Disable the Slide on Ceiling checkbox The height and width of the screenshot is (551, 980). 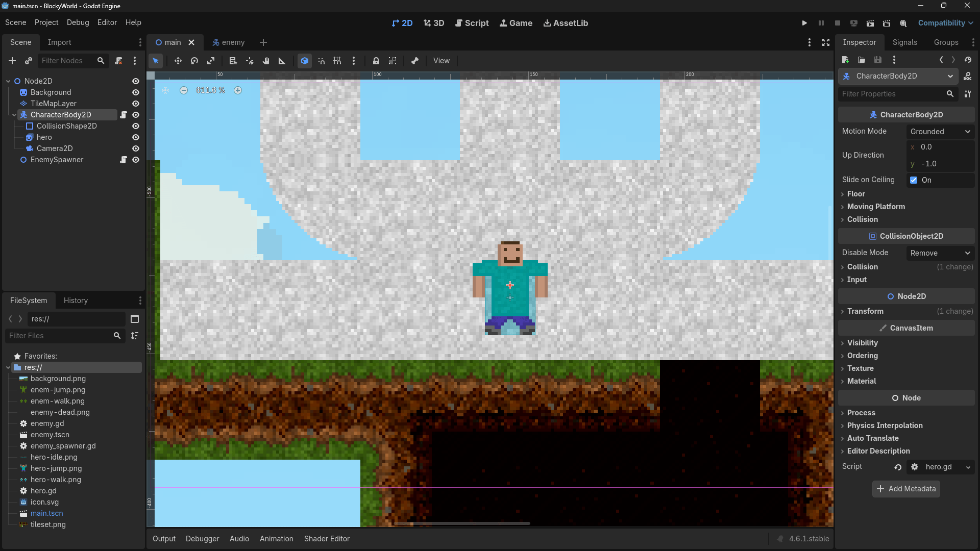[x=914, y=180]
